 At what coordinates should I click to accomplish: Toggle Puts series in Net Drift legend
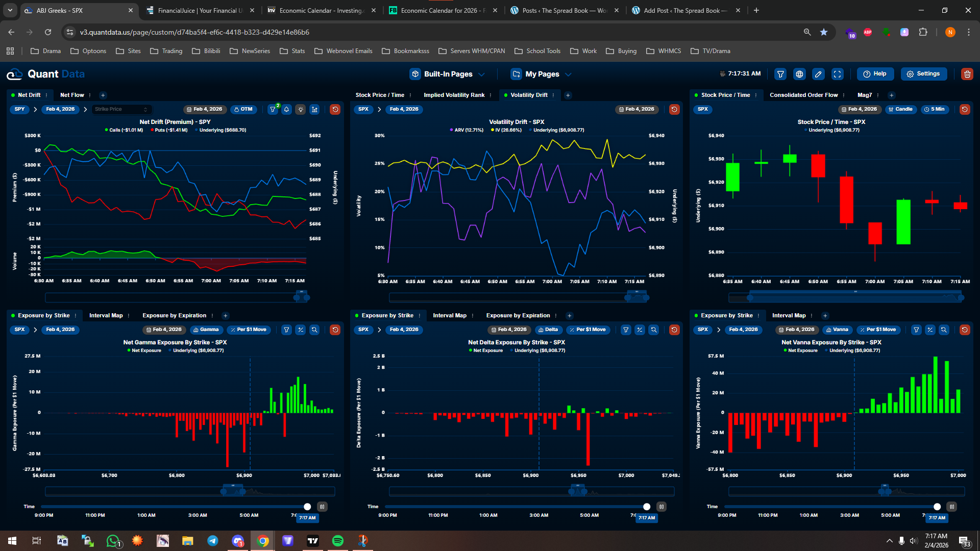pyautogui.click(x=169, y=130)
